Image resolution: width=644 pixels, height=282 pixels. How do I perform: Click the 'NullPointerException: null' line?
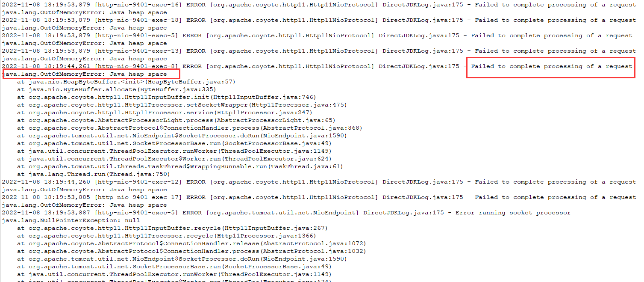click(71, 220)
